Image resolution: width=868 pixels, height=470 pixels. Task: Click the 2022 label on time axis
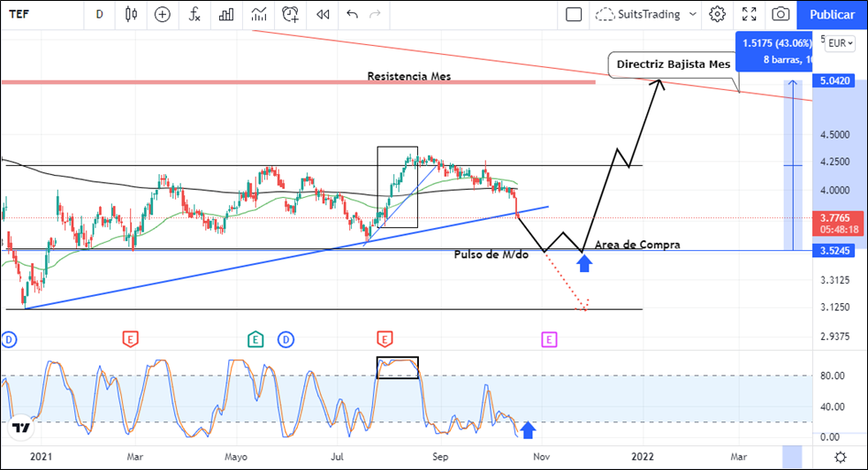[x=643, y=457]
